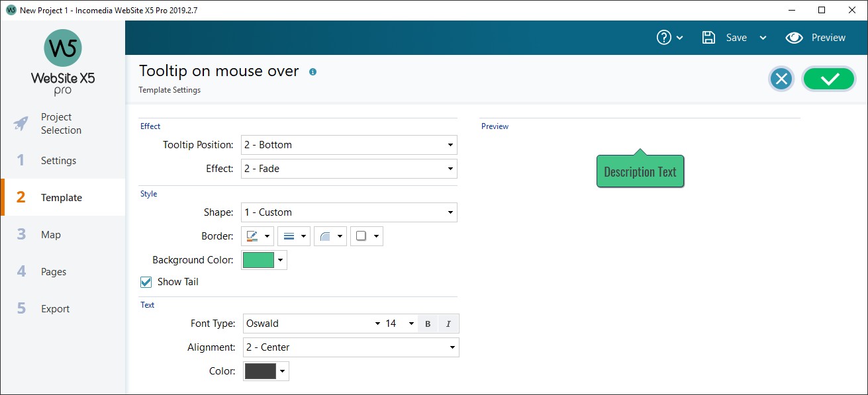868x395 pixels.
Task: Toggle bold formatting for tooltip text
Action: [428, 323]
